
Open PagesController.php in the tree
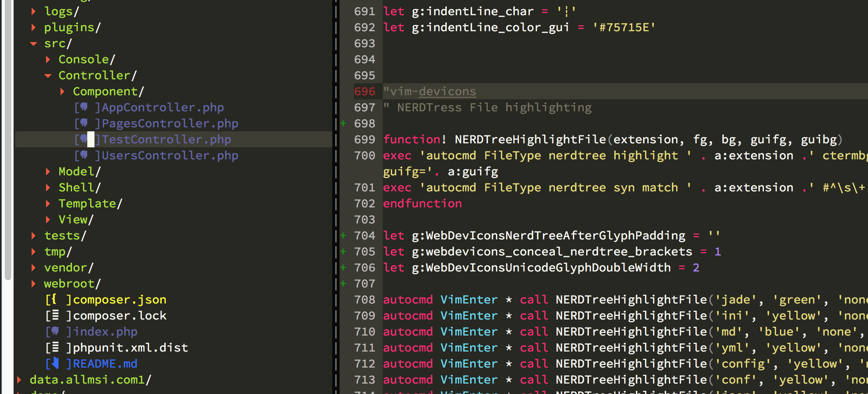point(170,123)
